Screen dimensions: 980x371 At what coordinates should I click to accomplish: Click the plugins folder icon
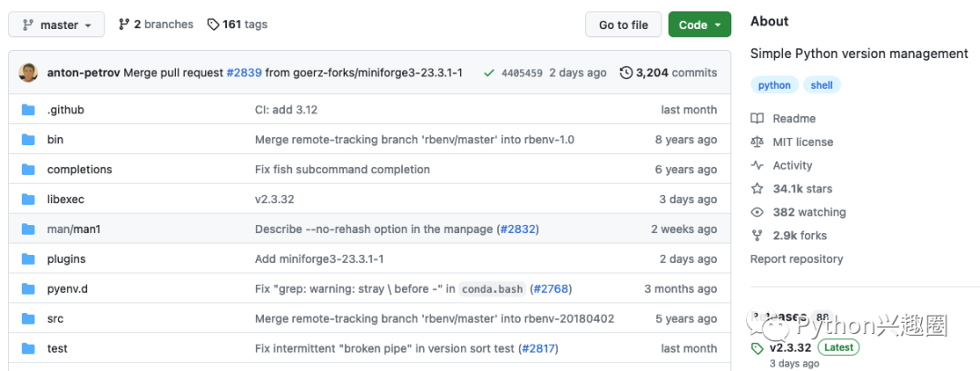point(28,259)
